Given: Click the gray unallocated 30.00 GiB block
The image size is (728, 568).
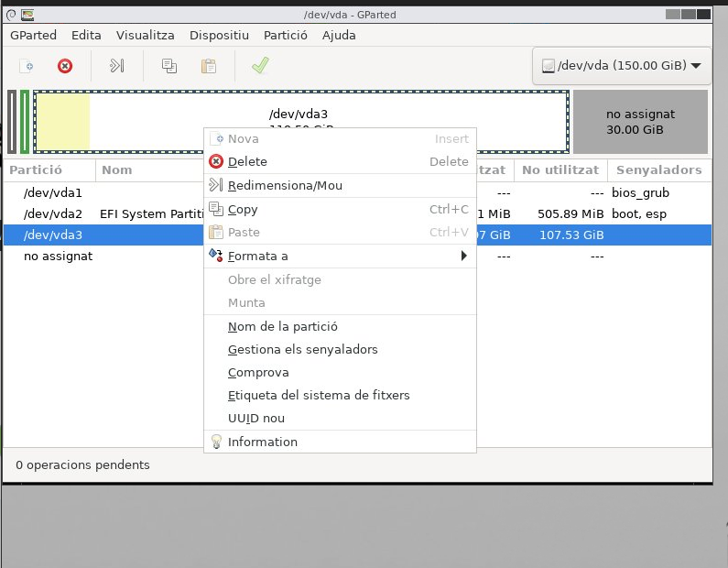Looking at the screenshot, I should [x=640, y=122].
